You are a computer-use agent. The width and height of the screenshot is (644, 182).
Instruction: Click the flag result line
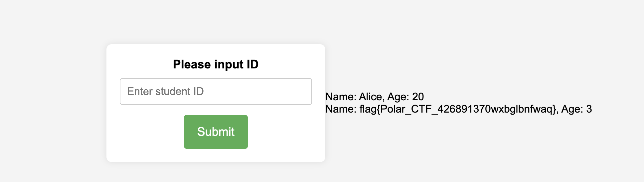click(x=458, y=109)
